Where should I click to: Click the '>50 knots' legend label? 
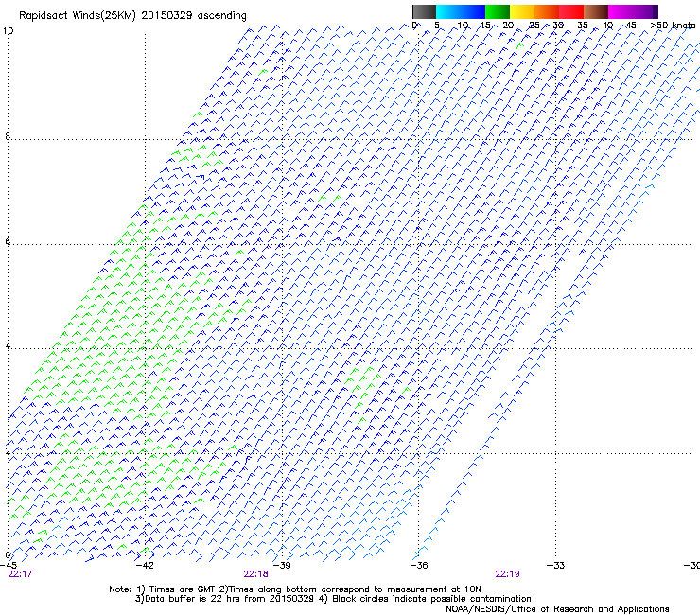pos(673,26)
